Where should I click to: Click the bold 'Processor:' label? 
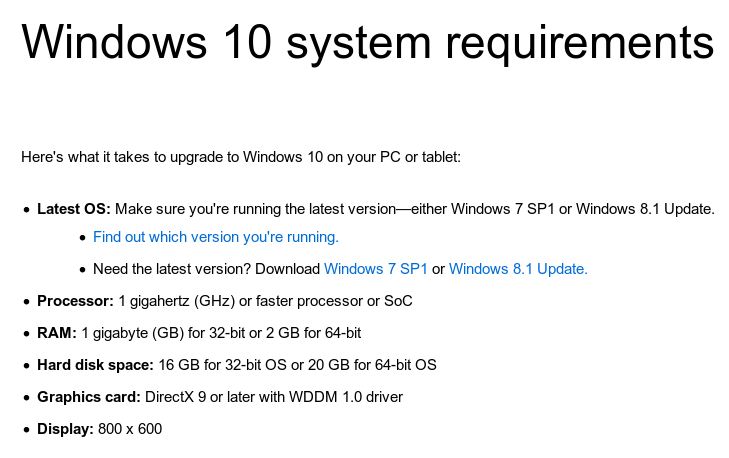tap(75, 301)
